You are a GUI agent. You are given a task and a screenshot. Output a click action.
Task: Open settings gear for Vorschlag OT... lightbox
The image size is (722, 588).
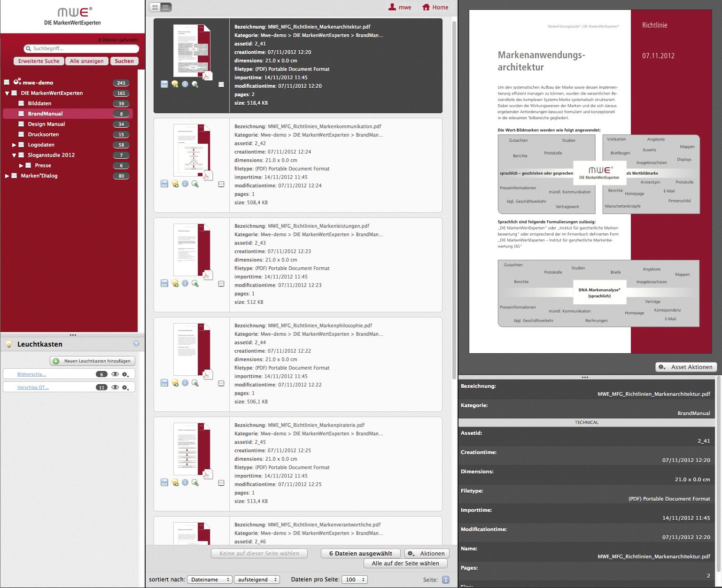pos(125,387)
